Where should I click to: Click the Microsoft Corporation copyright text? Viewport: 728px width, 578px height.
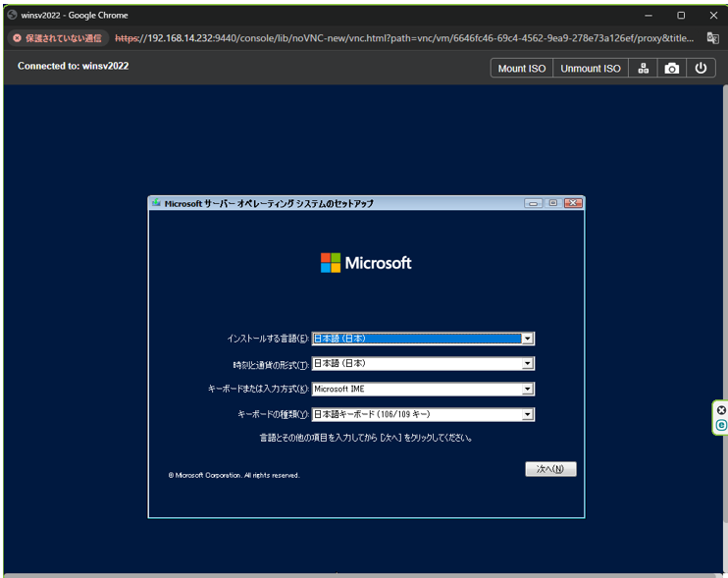(x=234, y=475)
